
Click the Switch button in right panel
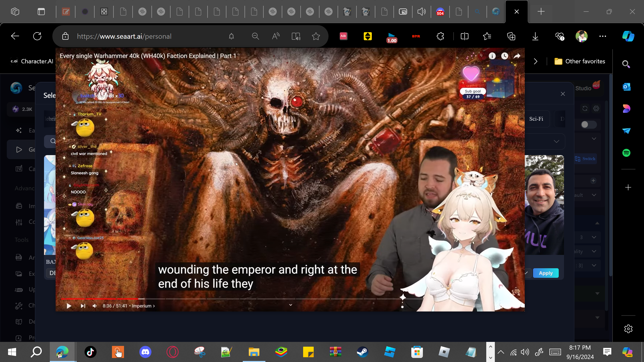click(x=585, y=159)
